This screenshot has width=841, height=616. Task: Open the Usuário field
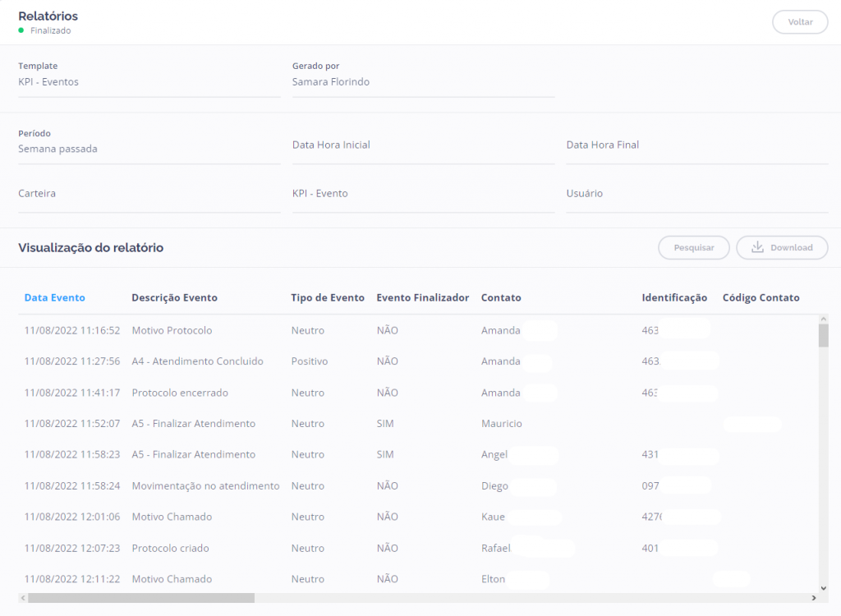pyautogui.click(x=696, y=194)
